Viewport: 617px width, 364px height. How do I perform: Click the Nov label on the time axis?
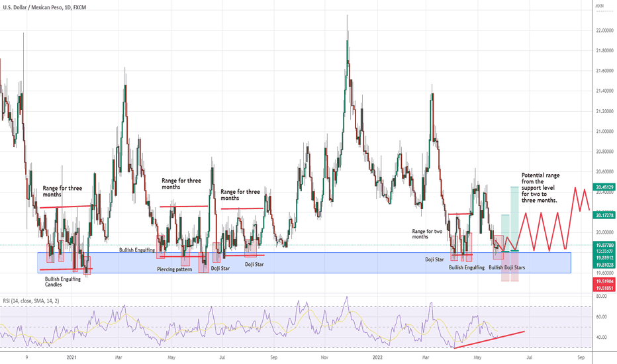(x=324, y=357)
